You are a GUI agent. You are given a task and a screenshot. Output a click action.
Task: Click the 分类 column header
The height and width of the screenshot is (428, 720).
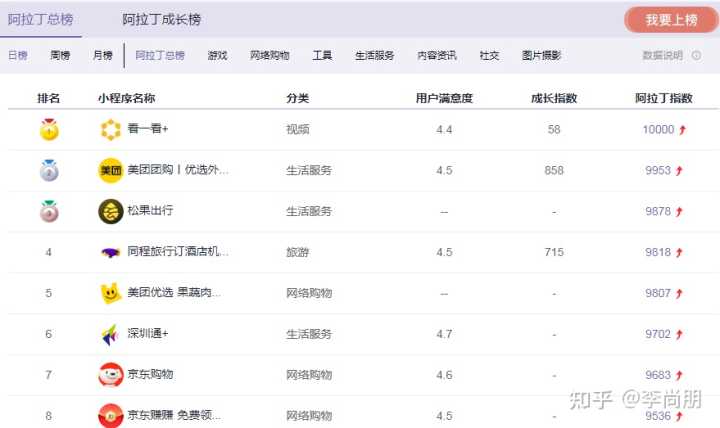(298, 98)
